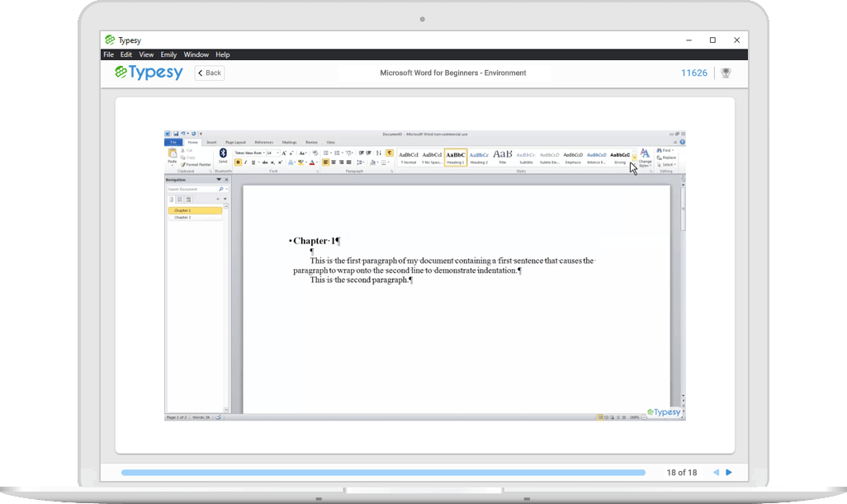Open the Edit menu in Typesy
847x504 pixels.
(125, 54)
